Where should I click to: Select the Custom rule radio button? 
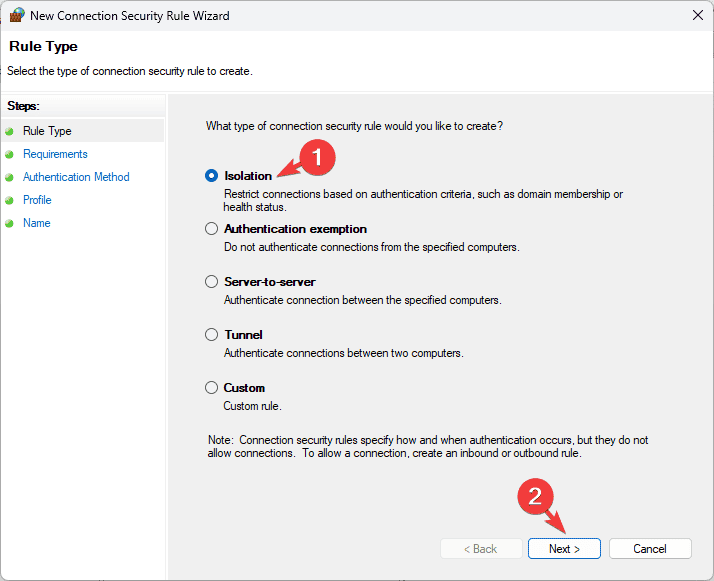(x=211, y=388)
